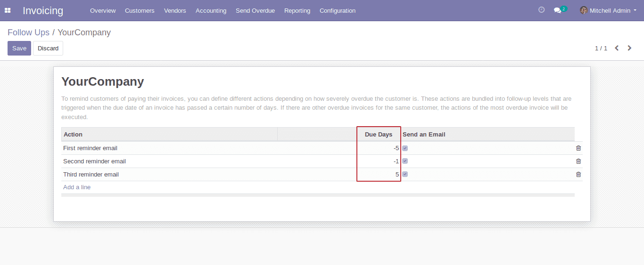This screenshot has width=644, height=265.
Task: Add a line to the actions table
Action: [x=77, y=187]
